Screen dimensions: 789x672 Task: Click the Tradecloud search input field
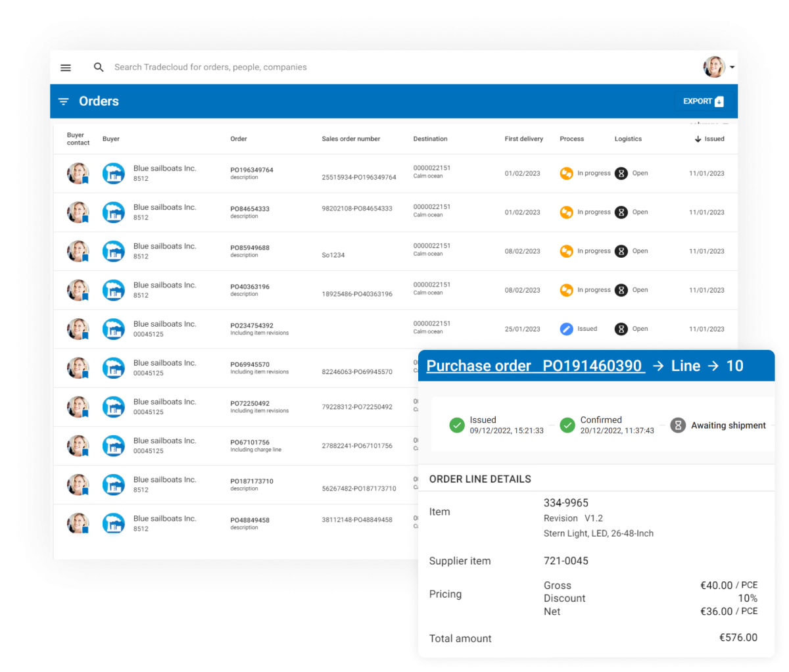pyautogui.click(x=210, y=67)
